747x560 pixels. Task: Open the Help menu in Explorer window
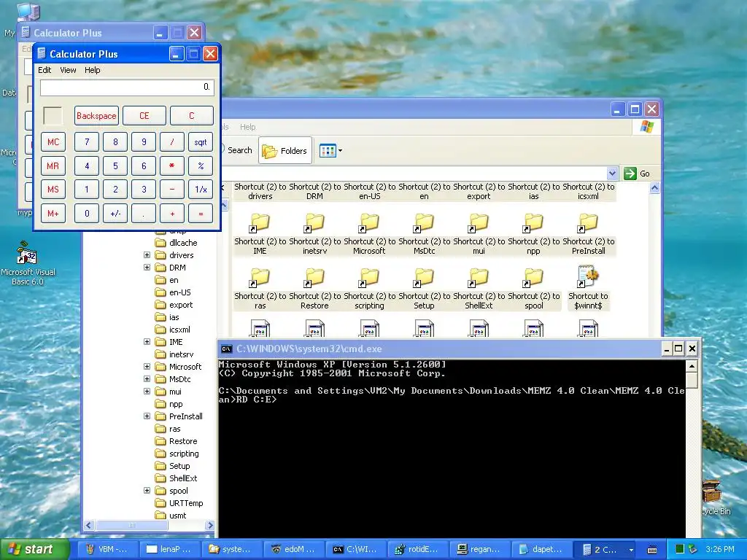tap(248, 127)
